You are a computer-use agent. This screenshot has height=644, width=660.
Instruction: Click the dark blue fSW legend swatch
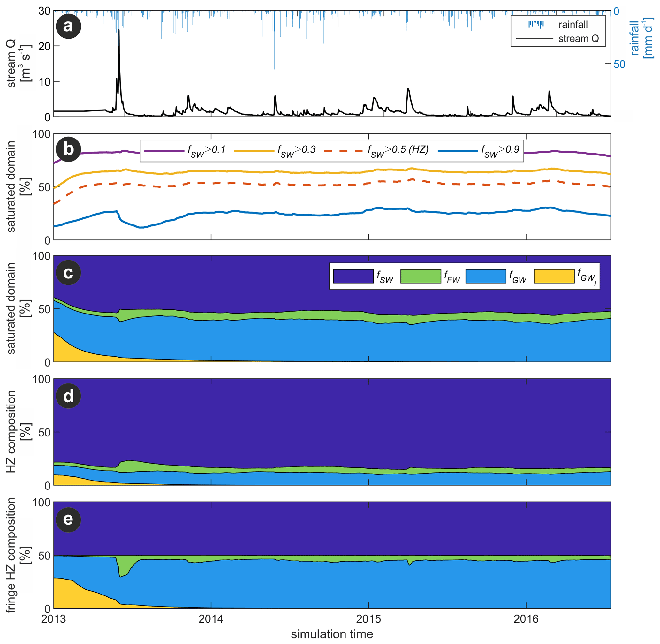pyautogui.click(x=353, y=276)
